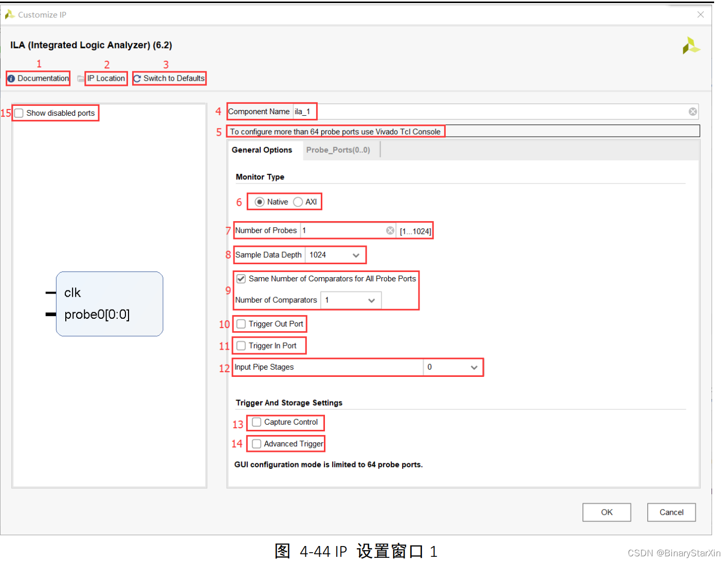Clear the Component Name field icon
The height and width of the screenshot is (563, 728).
tap(693, 112)
